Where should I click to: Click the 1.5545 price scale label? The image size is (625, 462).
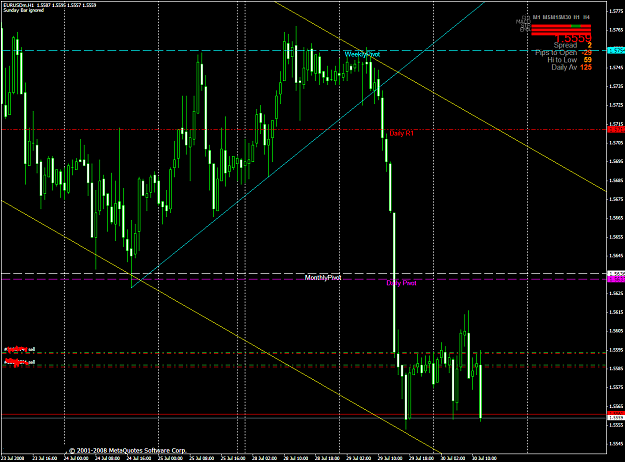(x=616, y=444)
